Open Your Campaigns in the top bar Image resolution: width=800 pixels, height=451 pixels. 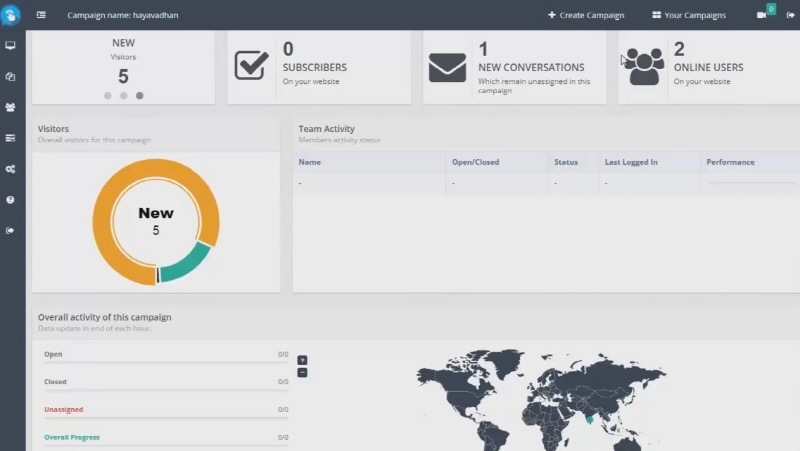pos(689,15)
